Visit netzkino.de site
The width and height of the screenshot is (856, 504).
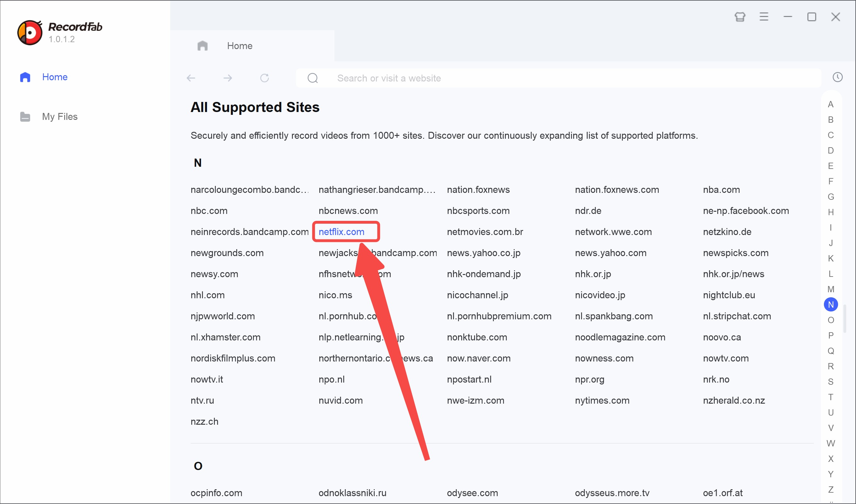[727, 232]
